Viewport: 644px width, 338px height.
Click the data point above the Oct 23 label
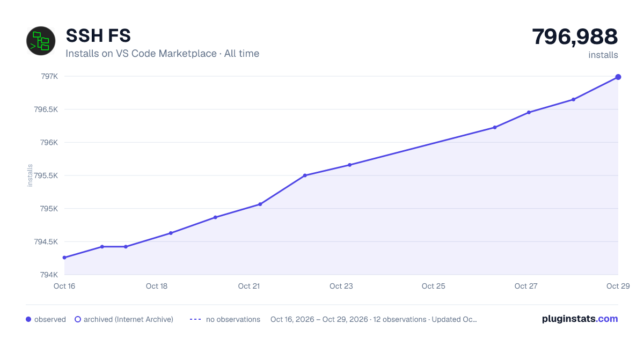point(350,165)
